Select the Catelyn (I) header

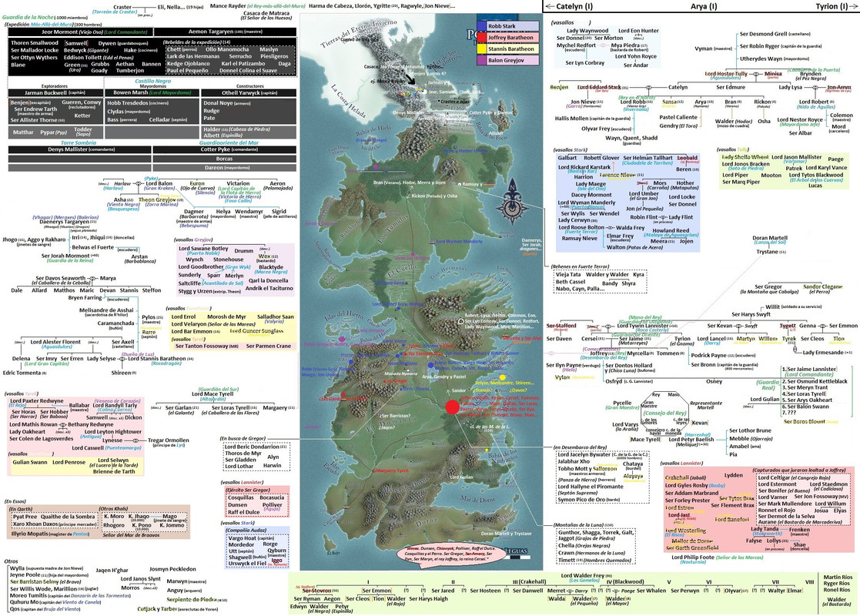point(574,6)
